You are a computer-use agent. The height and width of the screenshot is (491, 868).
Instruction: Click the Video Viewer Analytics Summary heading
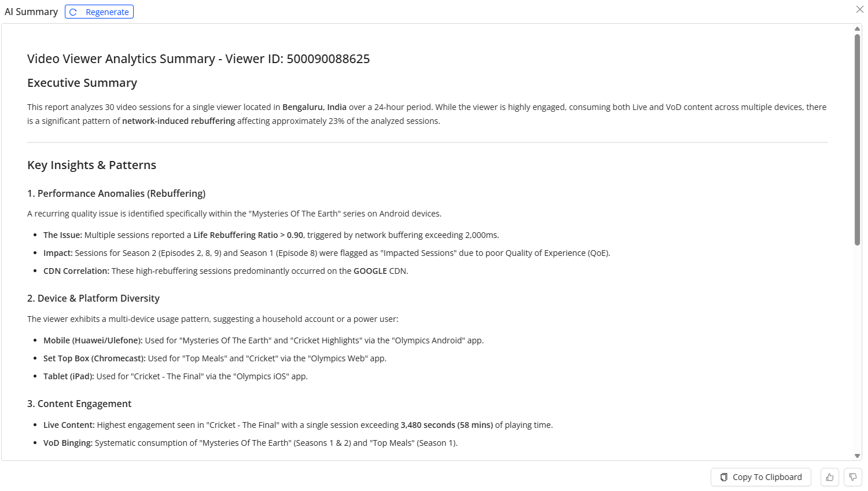point(198,59)
